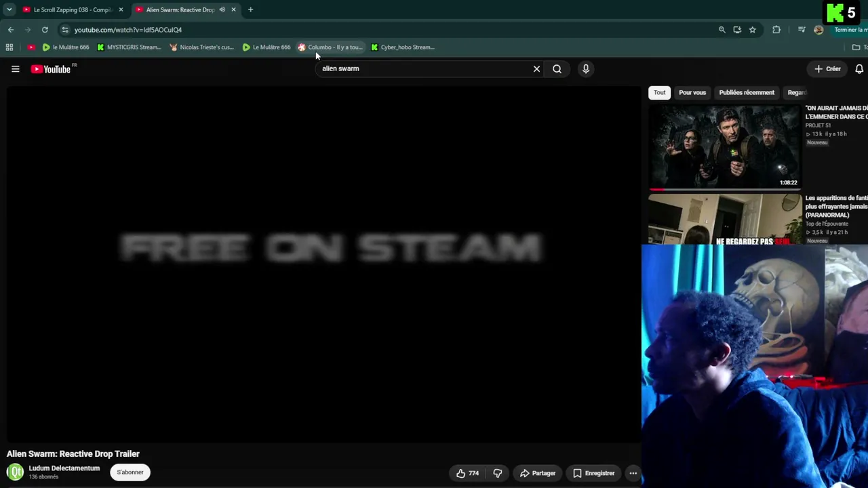868x488 pixels.
Task: Dislike the video with the thumbs-down
Action: click(x=497, y=473)
